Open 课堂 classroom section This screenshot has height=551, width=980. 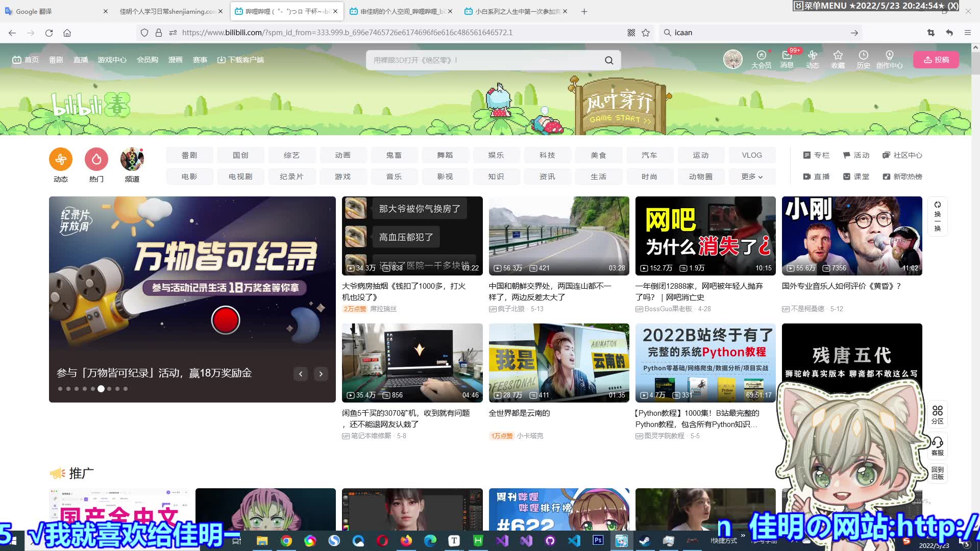[x=856, y=177]
